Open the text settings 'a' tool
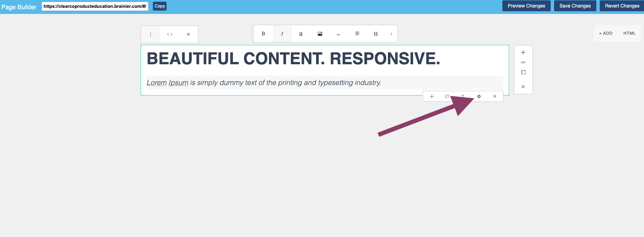Screen dimensions: 644x237 pyautogui.click(x=301, y=34)
